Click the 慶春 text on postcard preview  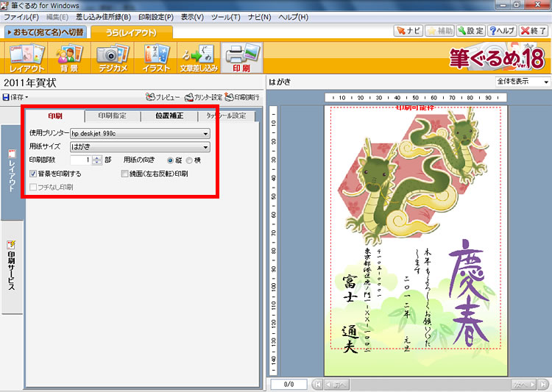pyautogui.click(x=470, y=293)
